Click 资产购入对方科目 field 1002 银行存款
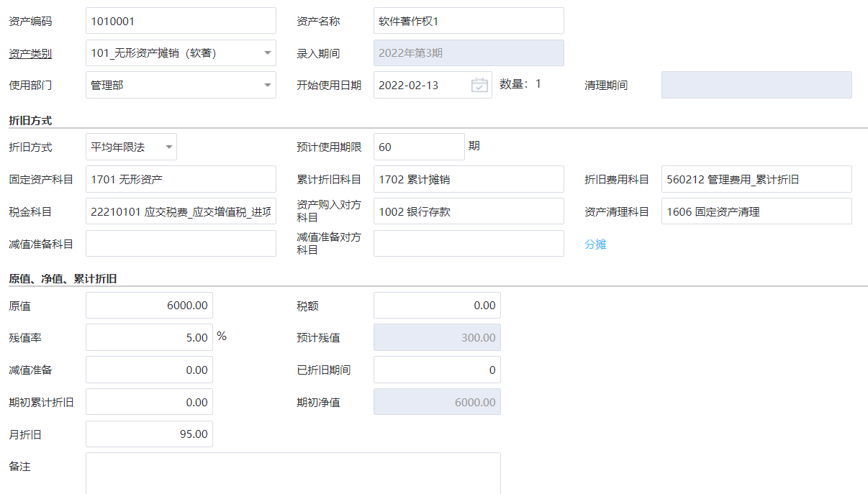Screen dimensions: 868x494 pos(469,211)
